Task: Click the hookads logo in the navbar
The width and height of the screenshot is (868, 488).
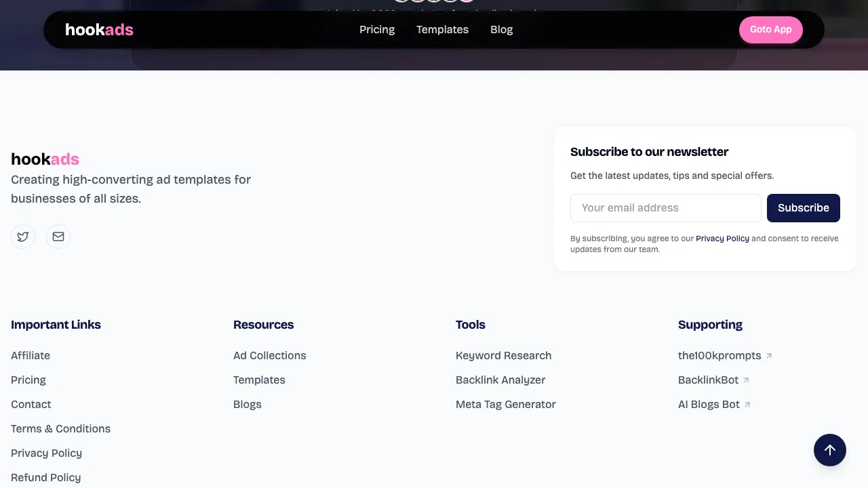Action: 99,30
